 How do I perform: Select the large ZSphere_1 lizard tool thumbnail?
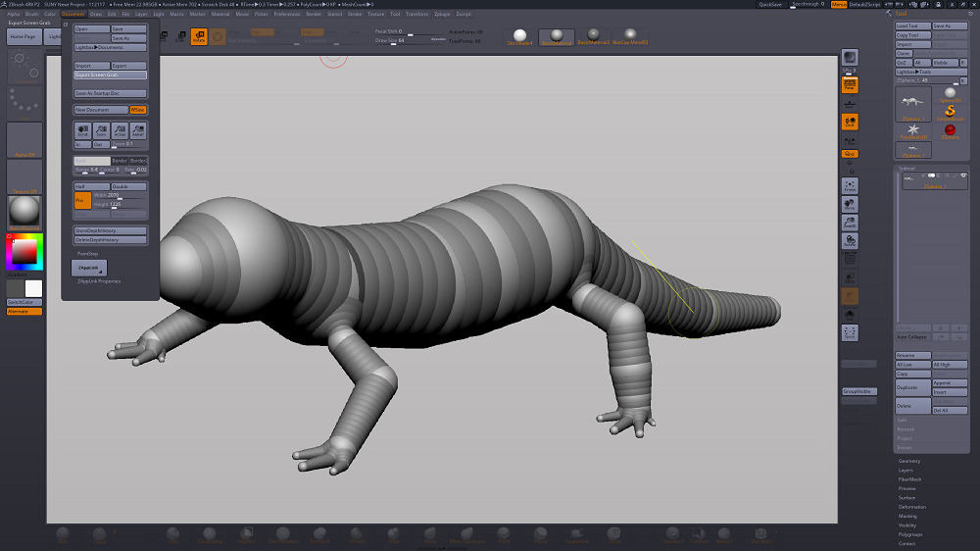[913, 104]
